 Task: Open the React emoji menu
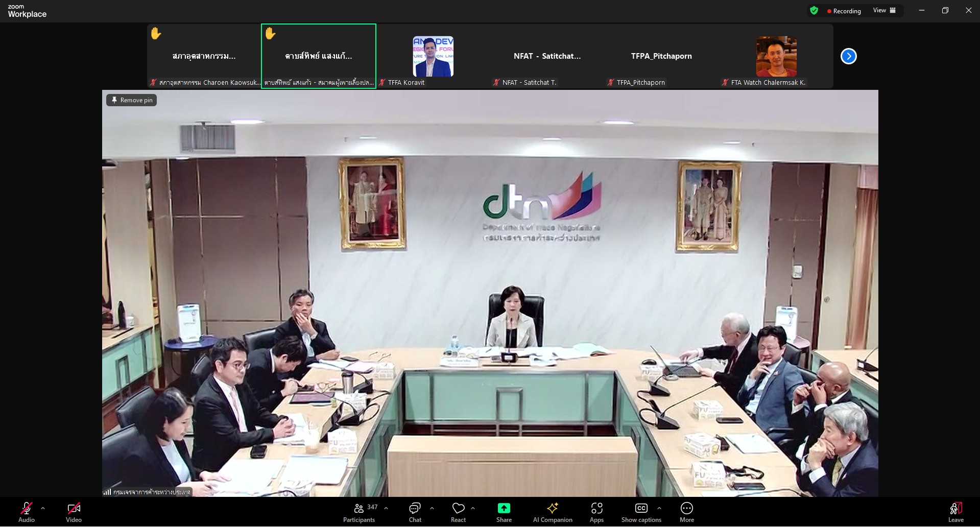click(x=458, y=512)
